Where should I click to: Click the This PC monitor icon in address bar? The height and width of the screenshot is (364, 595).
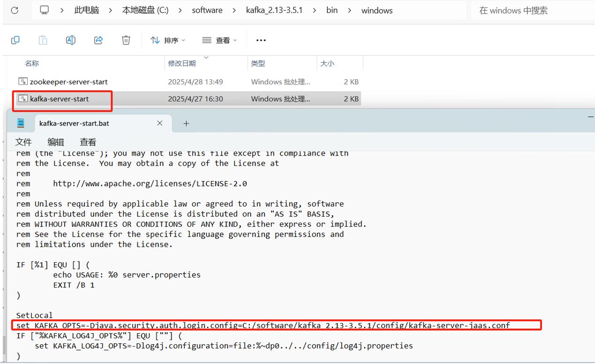pos(45,10)
